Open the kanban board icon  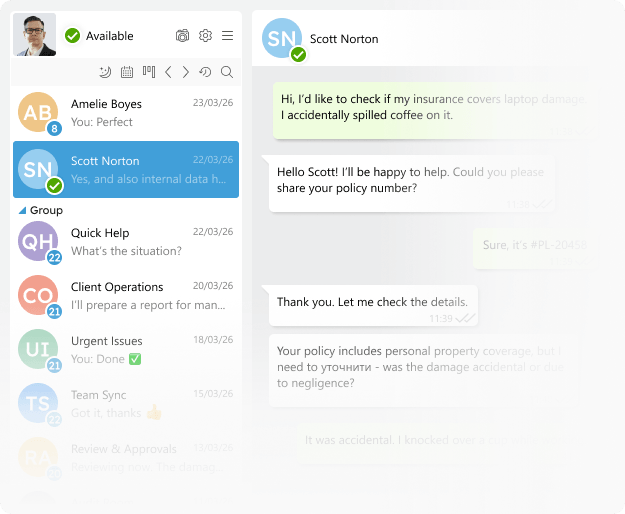[x=149, y=72]
